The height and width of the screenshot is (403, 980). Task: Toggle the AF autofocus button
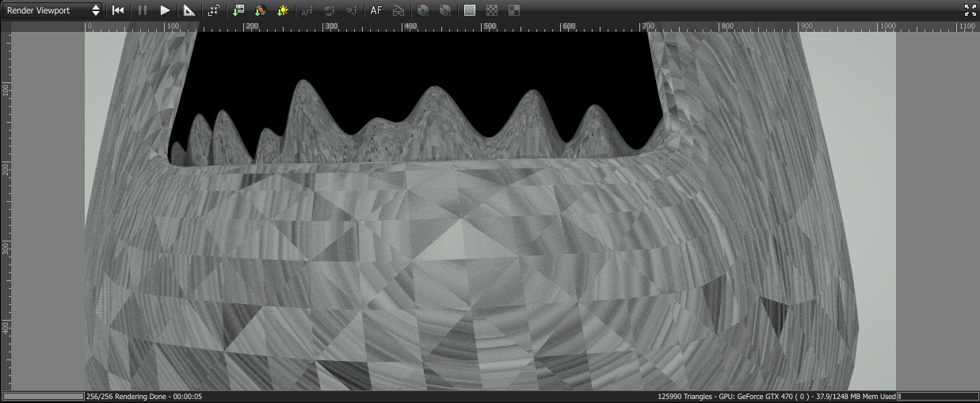tap(376, 10)
